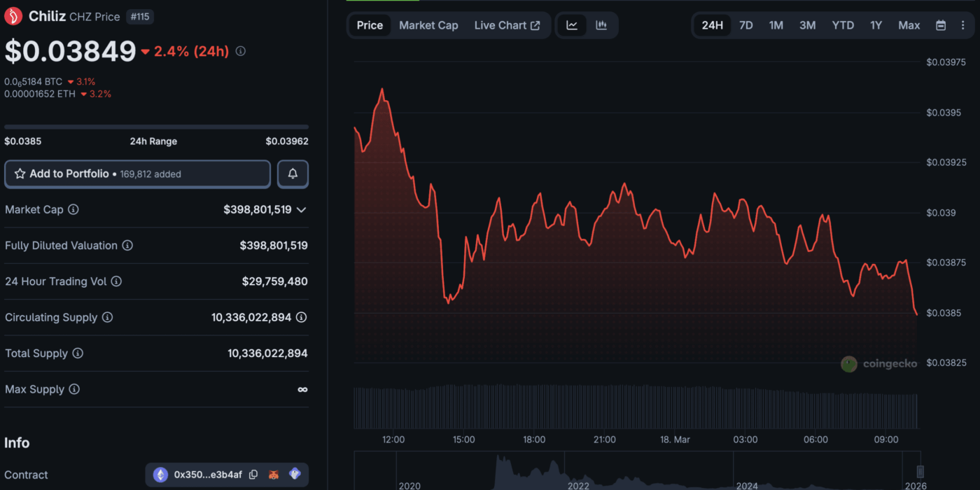Open info tooltip beside 2.4% (24h) change

click(241, 51)
